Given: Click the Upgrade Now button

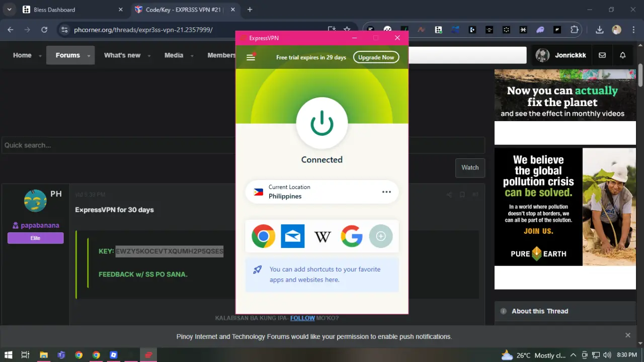Looking at the screenshot, I should (x=376, y=57).
